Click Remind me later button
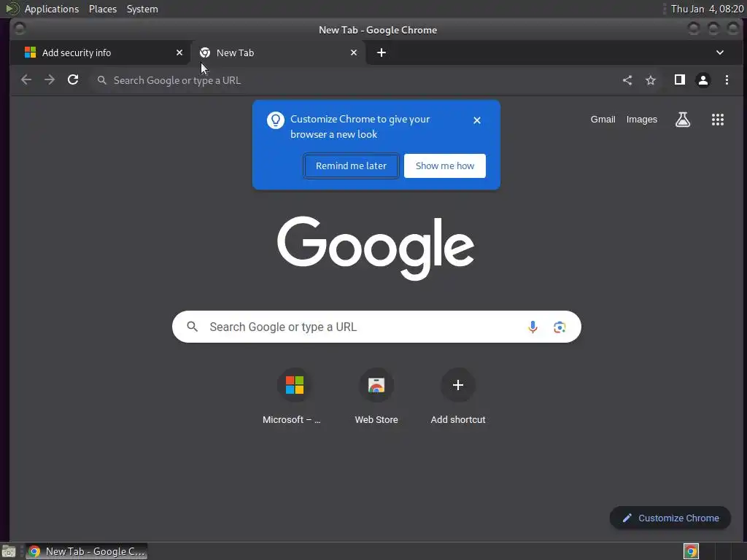This screenshot has width=747, height=560. click(351, 166)
